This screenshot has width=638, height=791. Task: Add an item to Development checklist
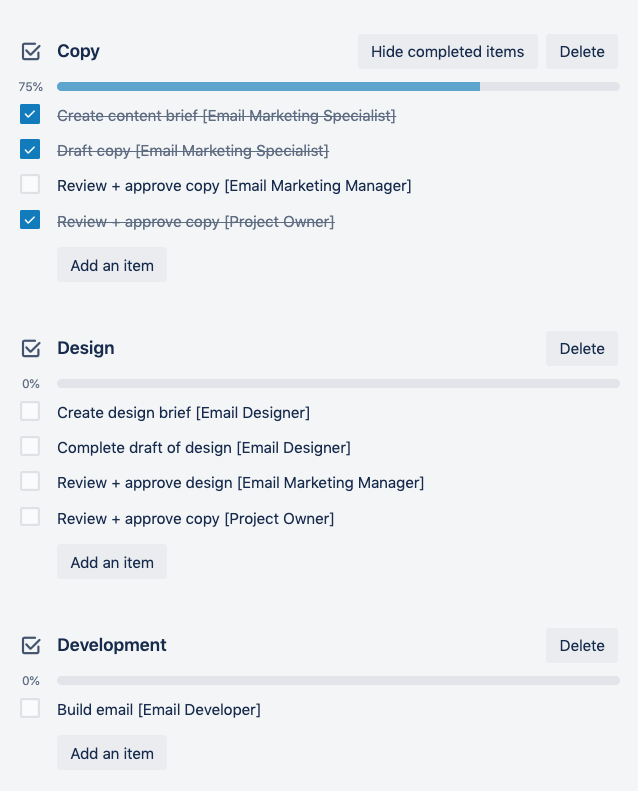pos(112,753)
